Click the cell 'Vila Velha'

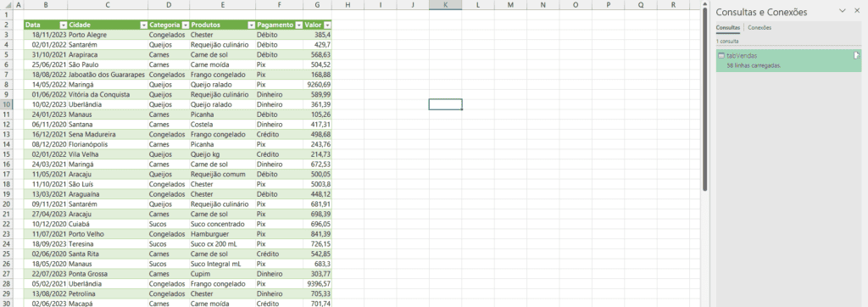[x=108, y=154]
